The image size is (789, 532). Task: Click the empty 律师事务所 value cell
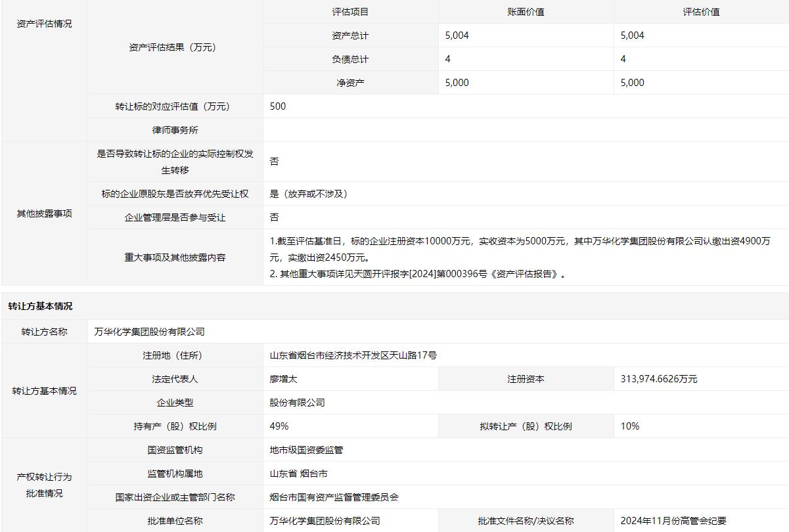pyautogui.click(x=526, y=130)
